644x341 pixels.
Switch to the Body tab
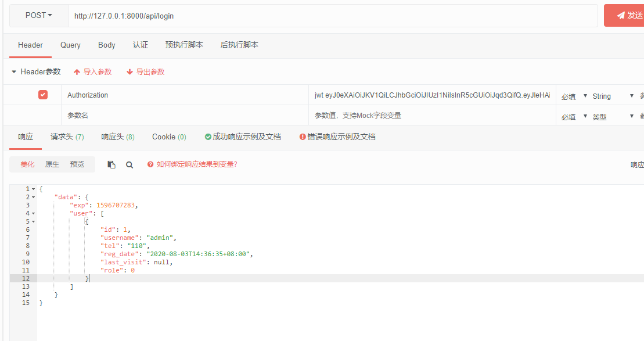point(107,45)
